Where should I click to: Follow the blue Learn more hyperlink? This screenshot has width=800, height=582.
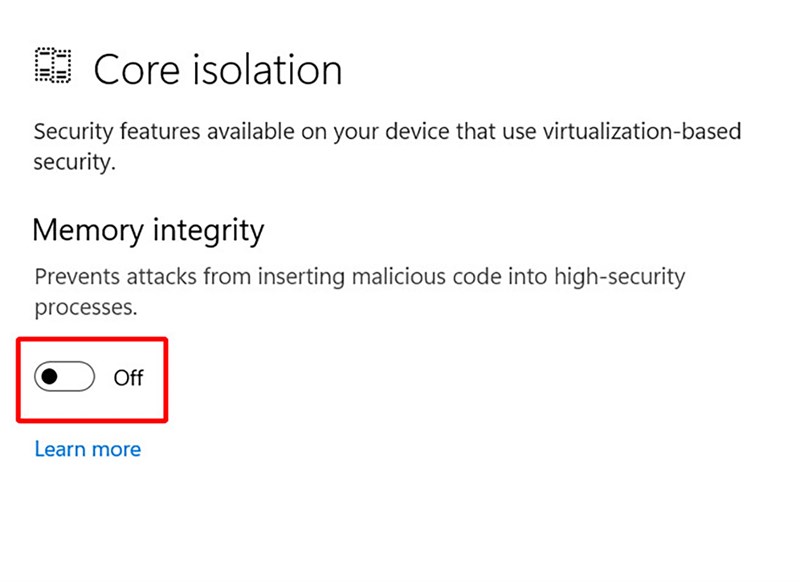87,449
